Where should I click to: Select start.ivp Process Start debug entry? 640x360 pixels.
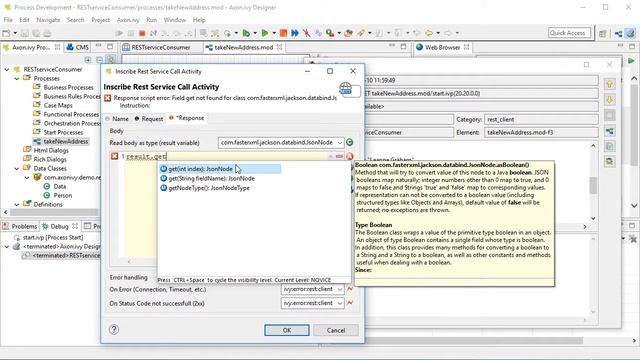click(x=53, y=237)
